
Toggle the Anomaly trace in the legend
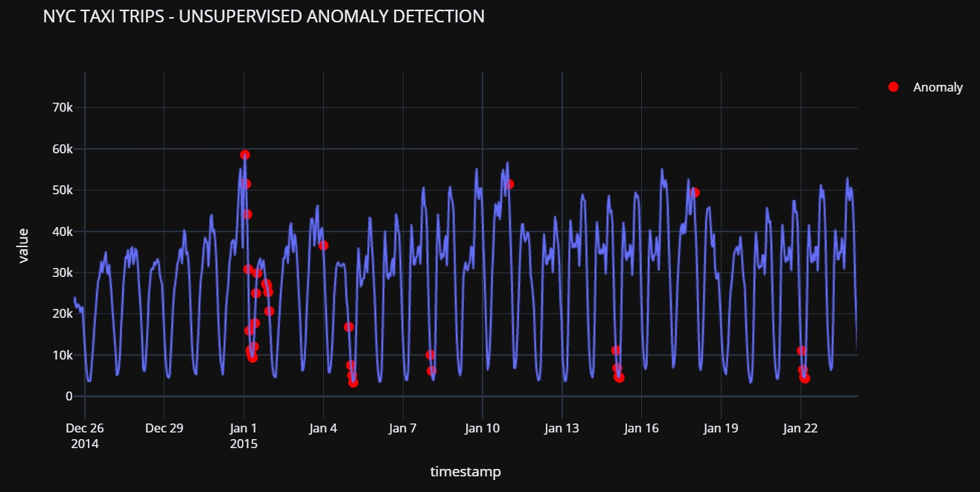click(x=938, y=87)
